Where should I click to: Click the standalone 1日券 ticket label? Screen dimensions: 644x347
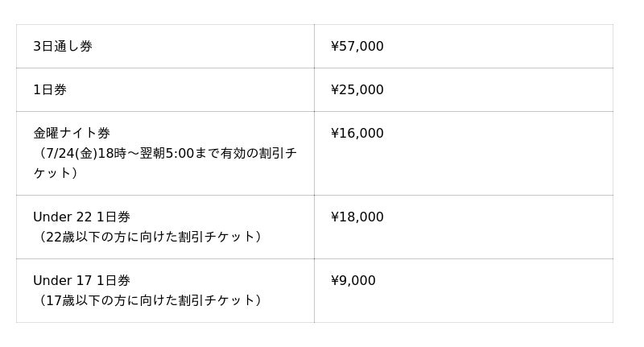pyautogui.click(x=50, y=90)
